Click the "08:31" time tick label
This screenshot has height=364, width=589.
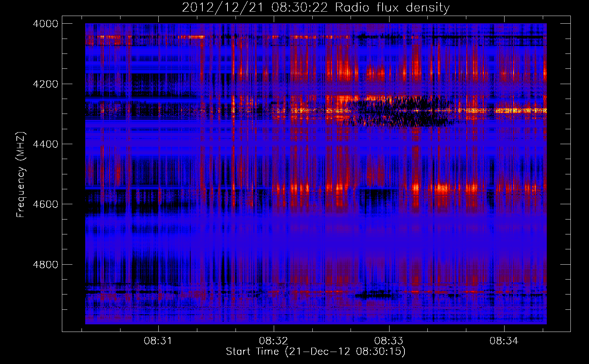click(x=158, y=341)
